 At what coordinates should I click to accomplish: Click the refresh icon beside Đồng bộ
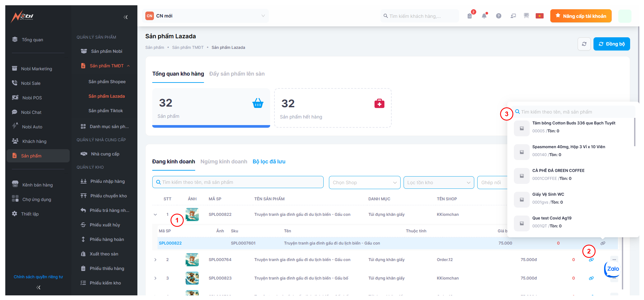(x=584, y=44)
